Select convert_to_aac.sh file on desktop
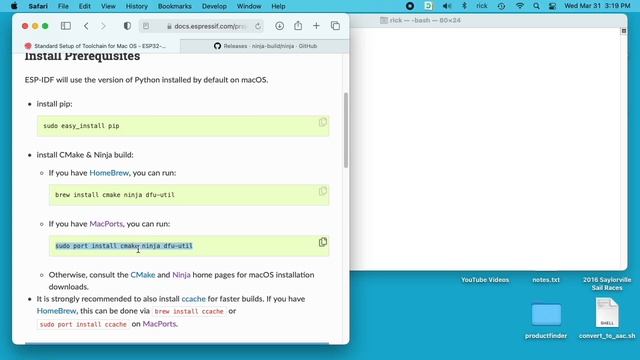Image resolution: width=640 pixels, height=360 pixels. 607,319
